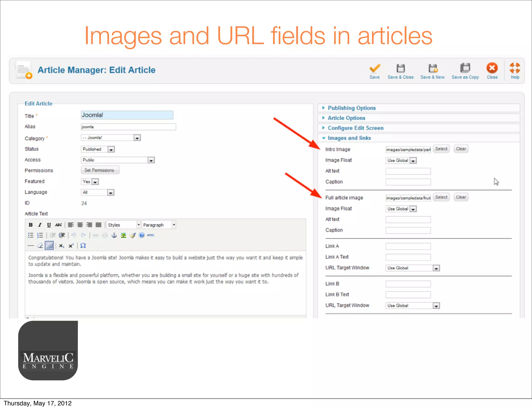532x409 pixels.
Task: Open Link B URL Target Window dropdown
Action: click(x=413, y=305)
